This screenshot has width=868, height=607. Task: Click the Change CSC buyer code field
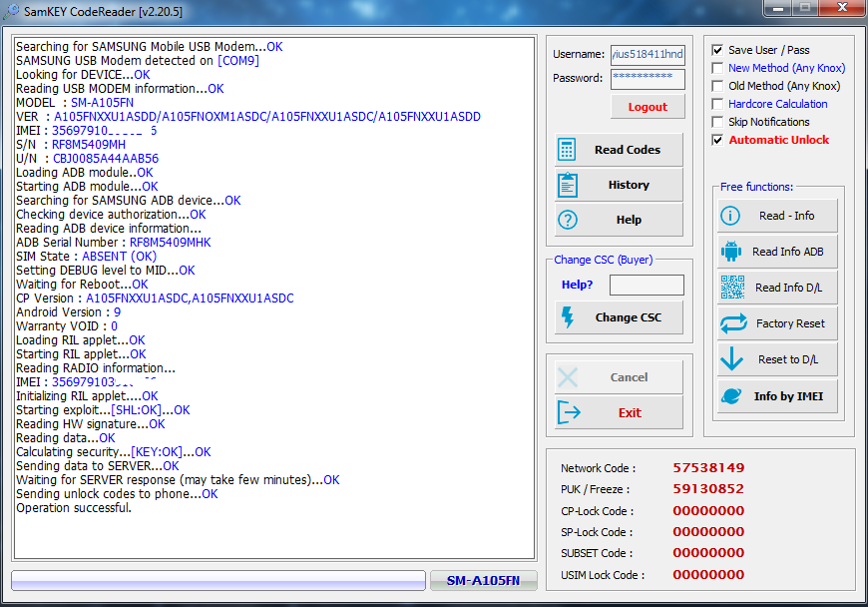tap(647, 286)
